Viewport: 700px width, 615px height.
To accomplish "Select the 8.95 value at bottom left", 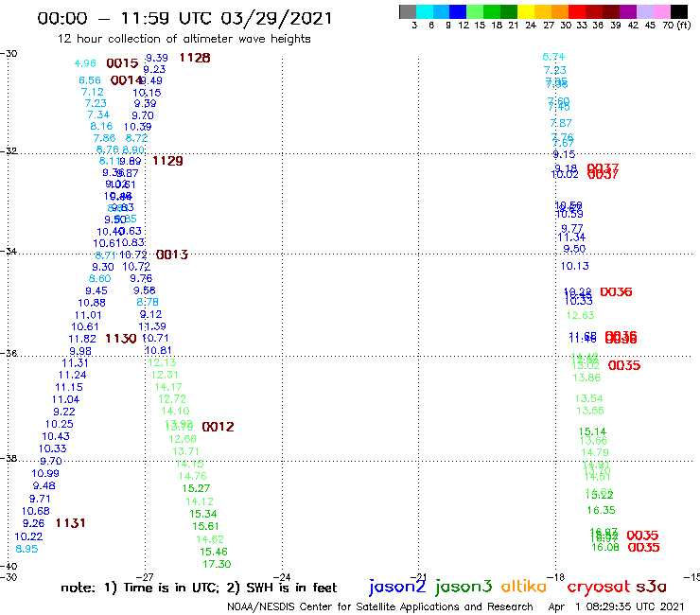I will pyautogui.click(x=26, y=549).
